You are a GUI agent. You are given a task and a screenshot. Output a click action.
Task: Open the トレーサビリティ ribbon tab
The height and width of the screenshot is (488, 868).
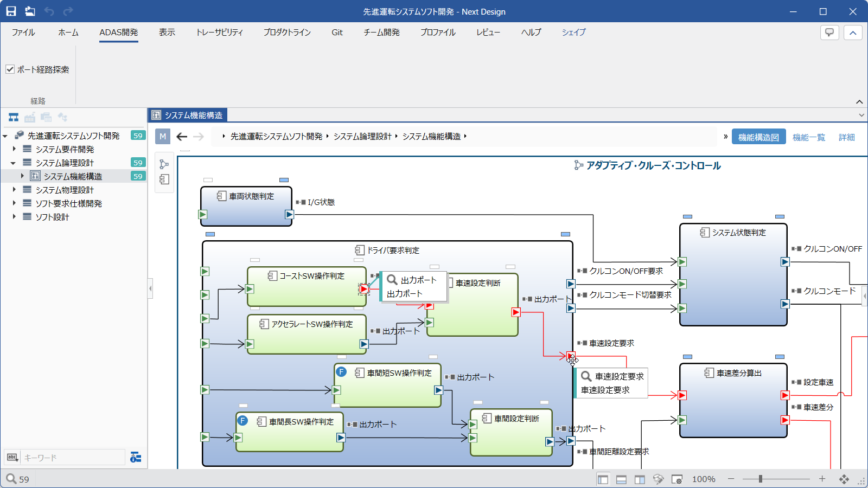click(219, 33)
